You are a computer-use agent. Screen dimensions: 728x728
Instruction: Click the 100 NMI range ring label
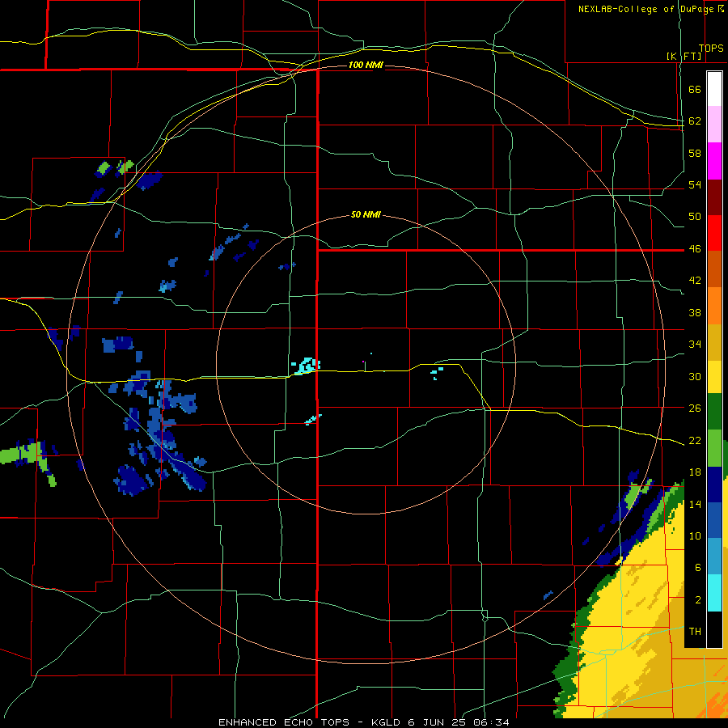(x=366, y=65)
